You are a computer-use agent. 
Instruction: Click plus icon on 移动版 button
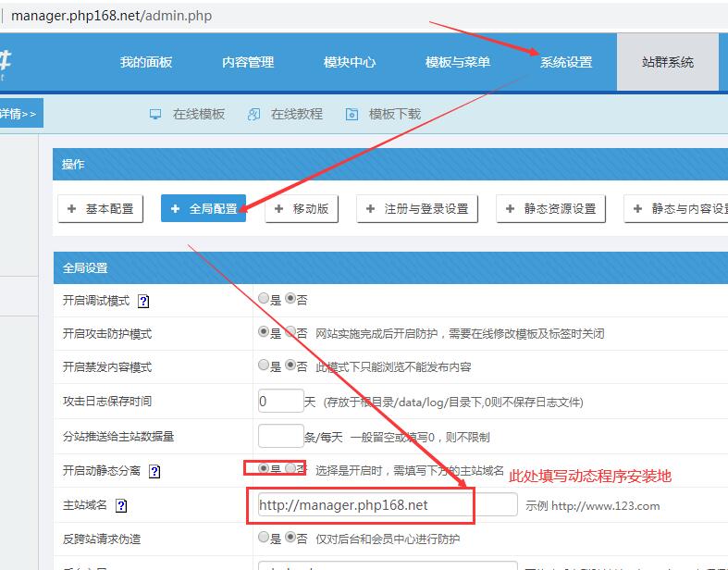(x=279, y=209)
